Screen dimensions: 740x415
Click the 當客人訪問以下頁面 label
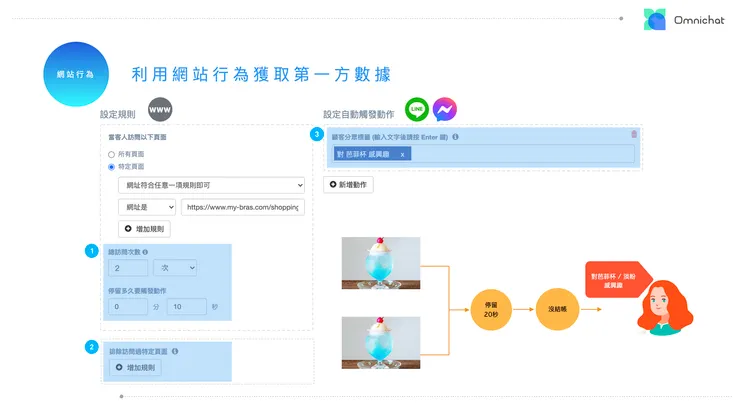[x=137, y=137]
